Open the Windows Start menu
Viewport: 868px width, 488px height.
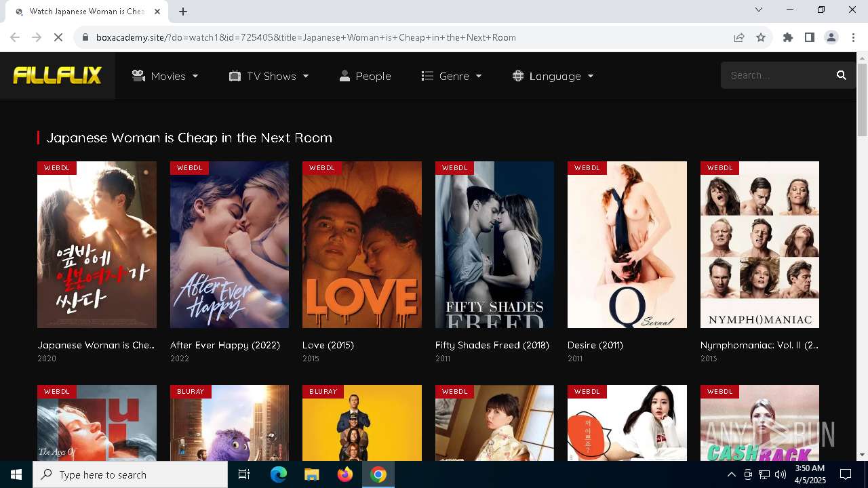16,474
